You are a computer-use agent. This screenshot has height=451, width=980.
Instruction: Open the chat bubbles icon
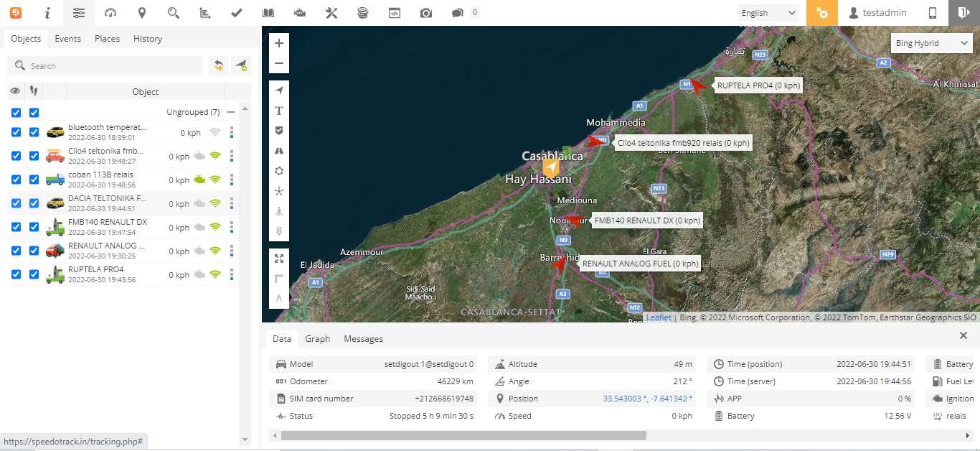(457, 13)
